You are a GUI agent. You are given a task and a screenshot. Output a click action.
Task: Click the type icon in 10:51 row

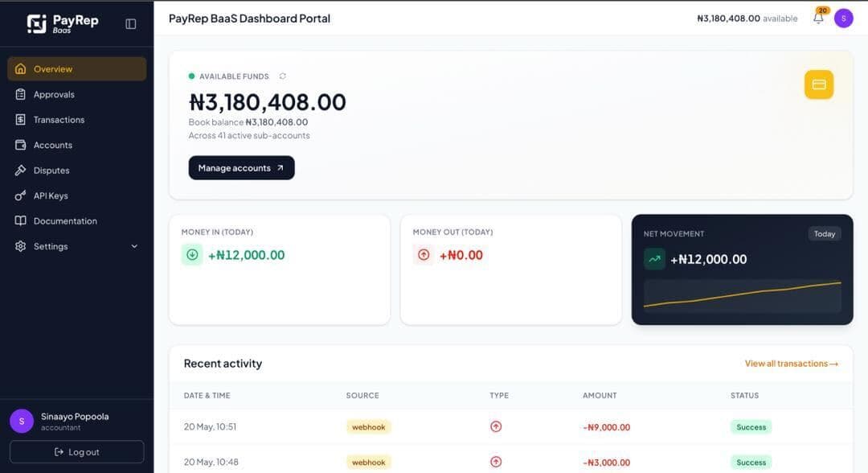click(496, 426)
